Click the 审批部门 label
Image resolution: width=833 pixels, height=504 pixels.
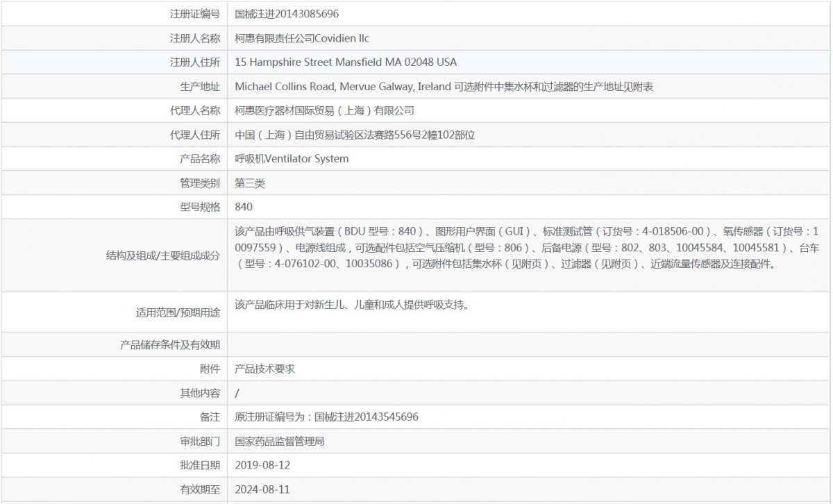click(200, 442)
